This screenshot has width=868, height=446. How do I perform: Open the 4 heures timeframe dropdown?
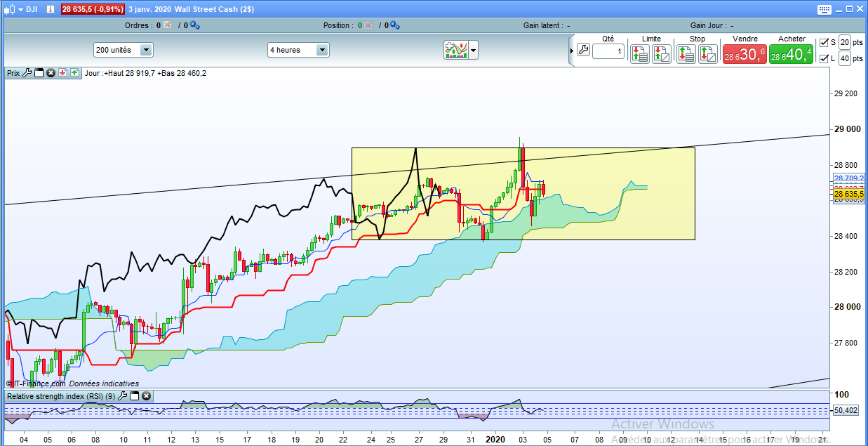pos(322,50)
